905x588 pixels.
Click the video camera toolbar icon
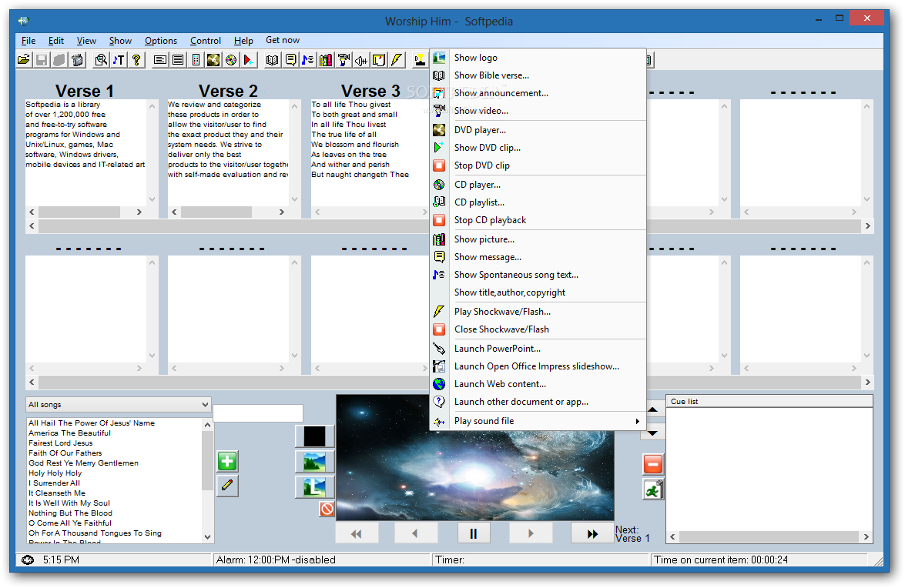pos(344,59)
